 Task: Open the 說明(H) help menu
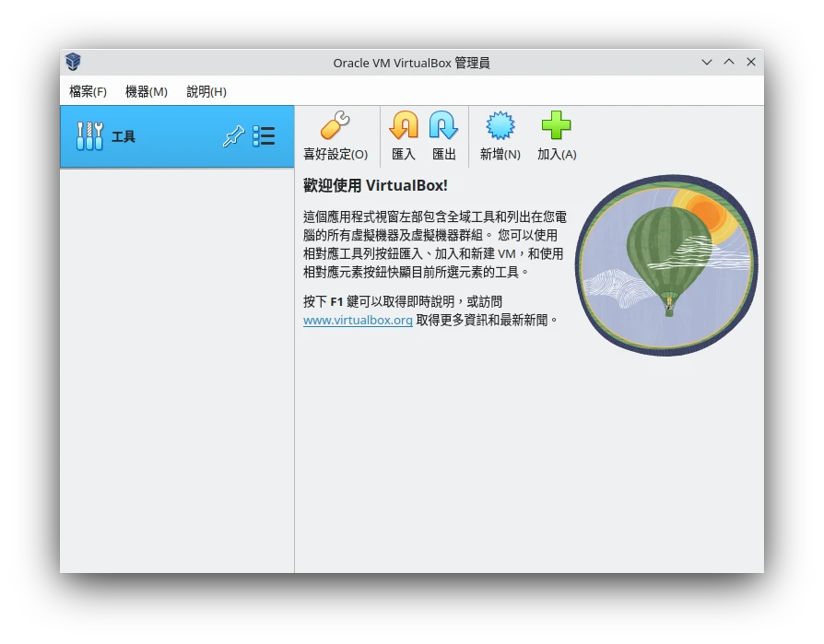click(x=206, y=91)
